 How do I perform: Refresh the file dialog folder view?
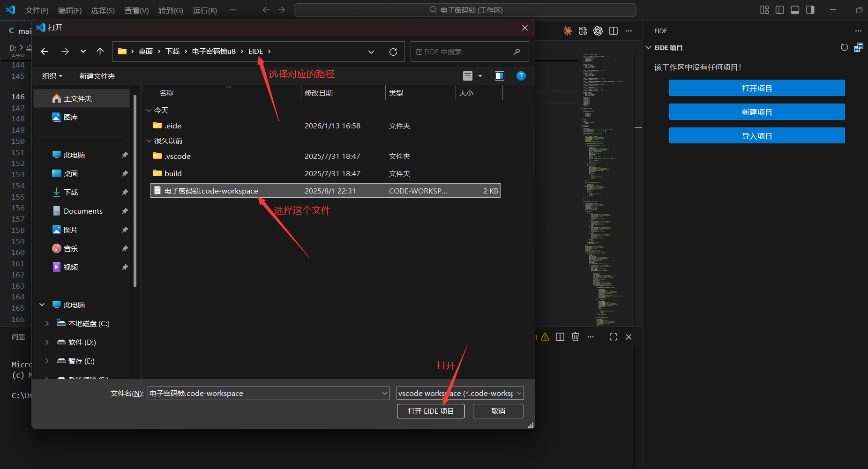pos(393,52)
